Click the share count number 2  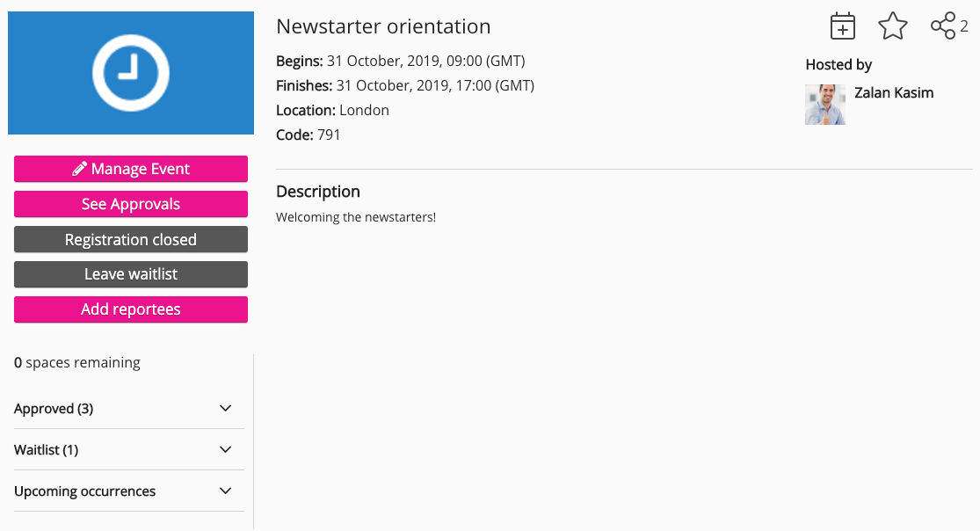point(964,26)
